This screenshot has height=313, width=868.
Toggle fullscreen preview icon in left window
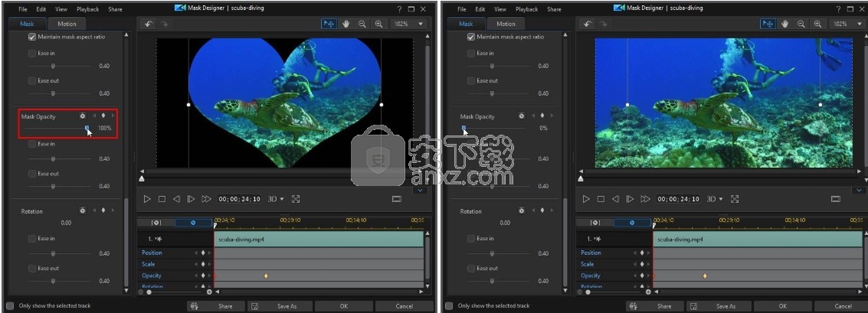[296, 199]
